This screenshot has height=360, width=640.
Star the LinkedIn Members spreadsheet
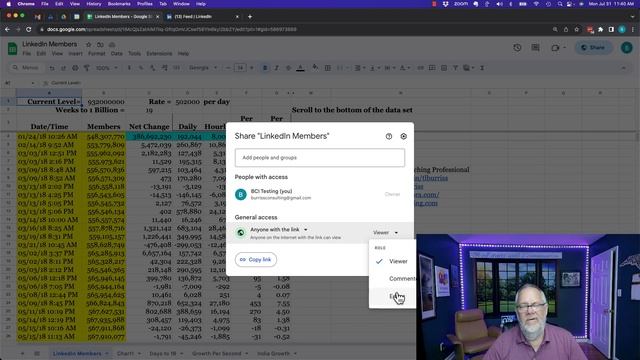pyautogui.click(x=89, y=44)
